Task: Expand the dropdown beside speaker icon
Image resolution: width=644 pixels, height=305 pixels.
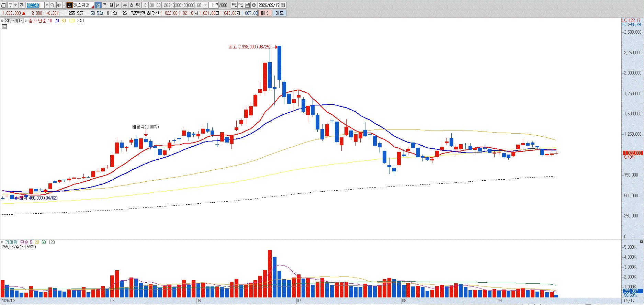Action: [x=64, y=5]
